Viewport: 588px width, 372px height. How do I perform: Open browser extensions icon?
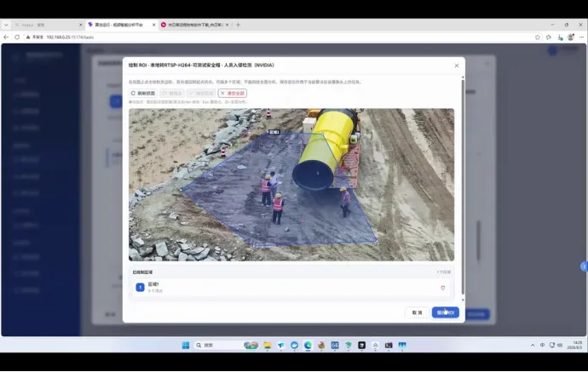tap(549, 37)
